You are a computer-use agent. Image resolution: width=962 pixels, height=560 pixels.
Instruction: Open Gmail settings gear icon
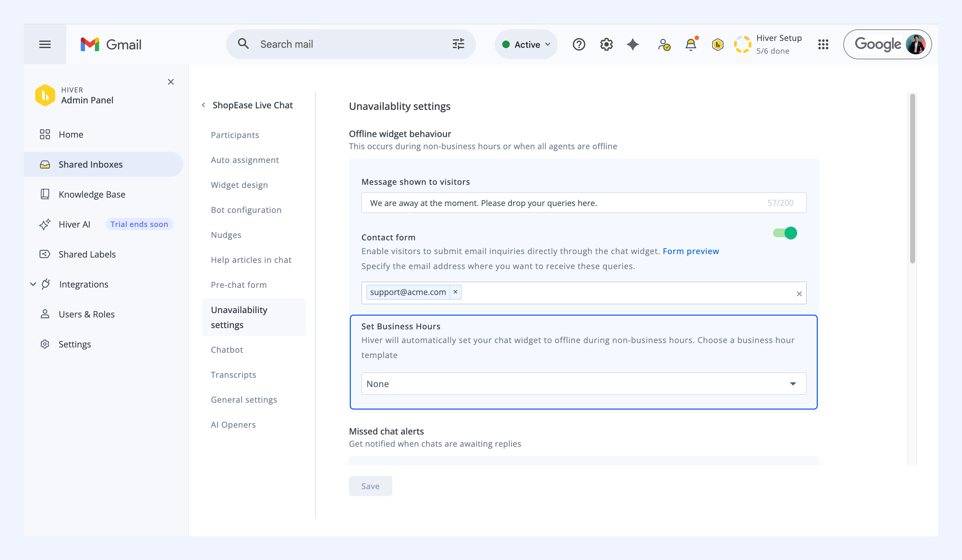tap(606, 44)
